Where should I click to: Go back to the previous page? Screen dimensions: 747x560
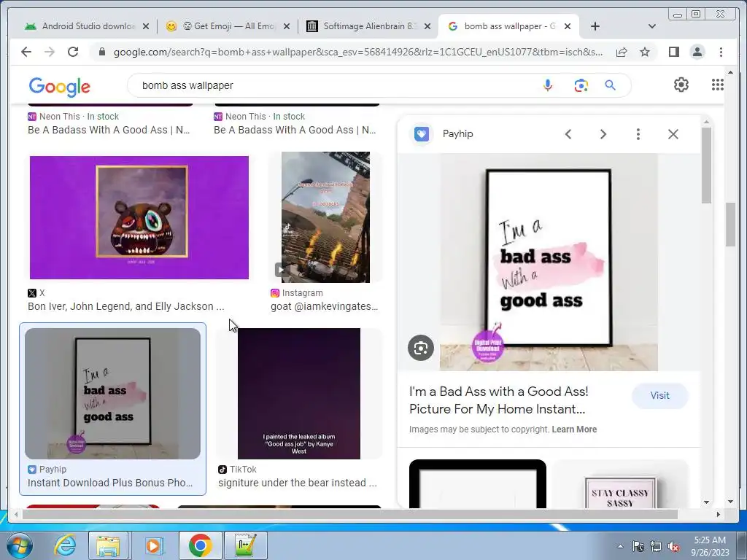point(26,52)
